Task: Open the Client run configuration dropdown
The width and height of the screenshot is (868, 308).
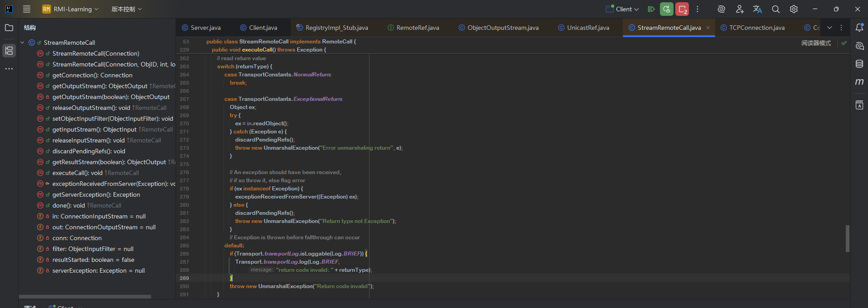Action: coord(623,9)
